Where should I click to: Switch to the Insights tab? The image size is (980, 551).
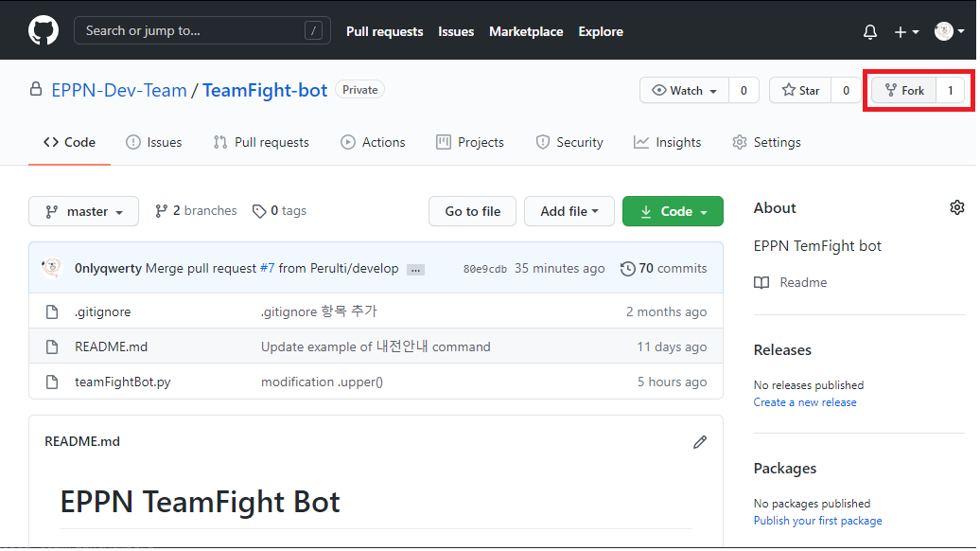click(x=668, y=143)
